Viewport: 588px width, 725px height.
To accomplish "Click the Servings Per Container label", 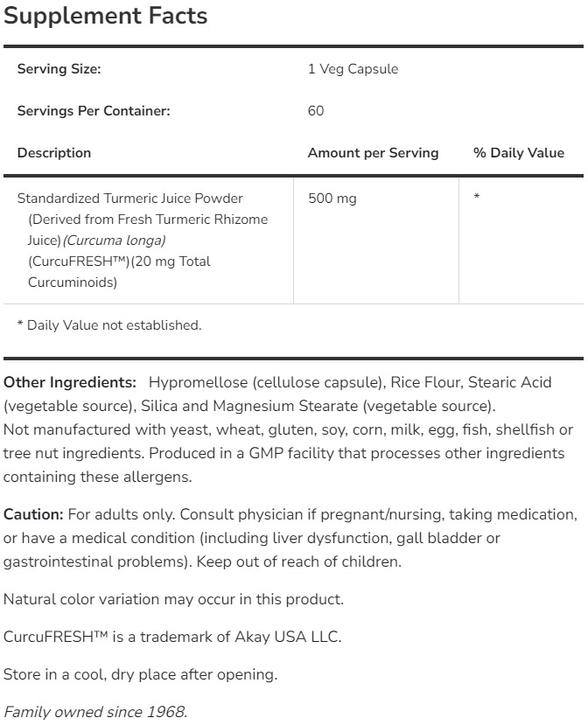I will pyautogui.click(x=94, y=111).
